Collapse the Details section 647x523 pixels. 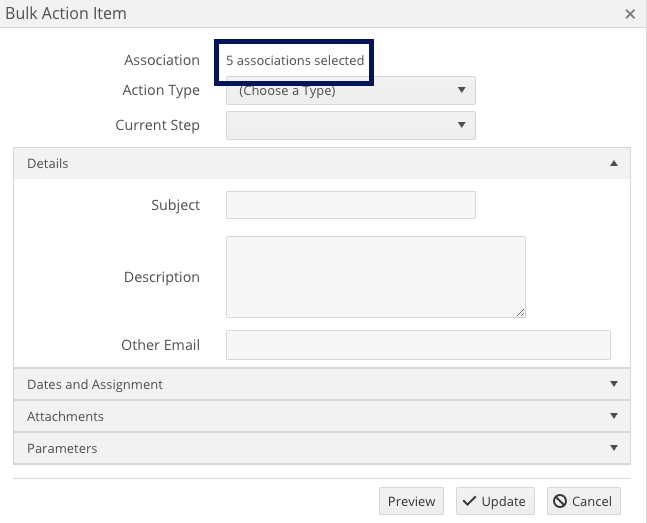point(322,163)
